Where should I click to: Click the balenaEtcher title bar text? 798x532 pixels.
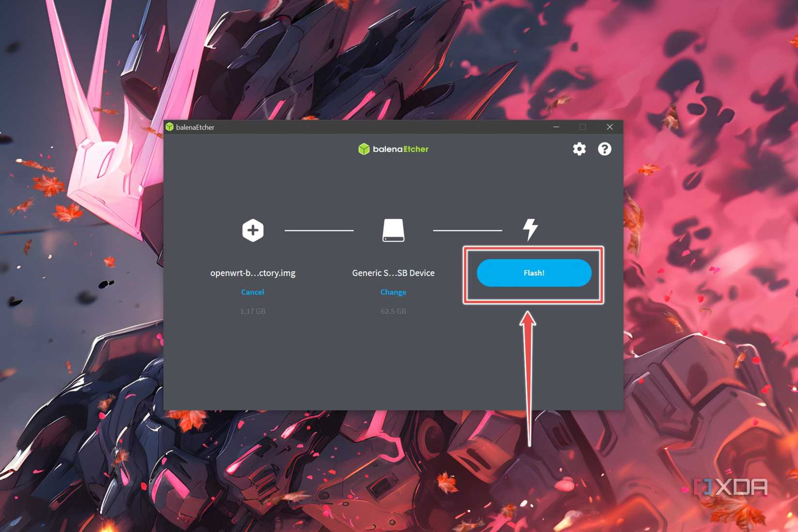tap(195, 127)
